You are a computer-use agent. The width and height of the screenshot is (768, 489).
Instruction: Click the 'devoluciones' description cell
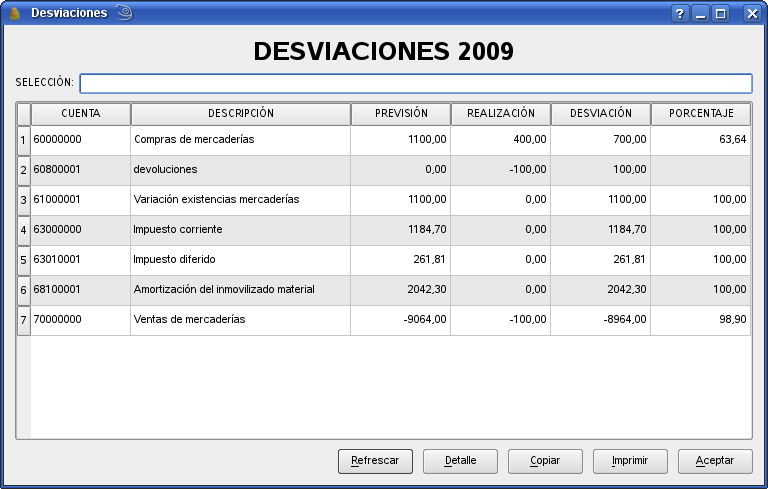coord(240,171)
